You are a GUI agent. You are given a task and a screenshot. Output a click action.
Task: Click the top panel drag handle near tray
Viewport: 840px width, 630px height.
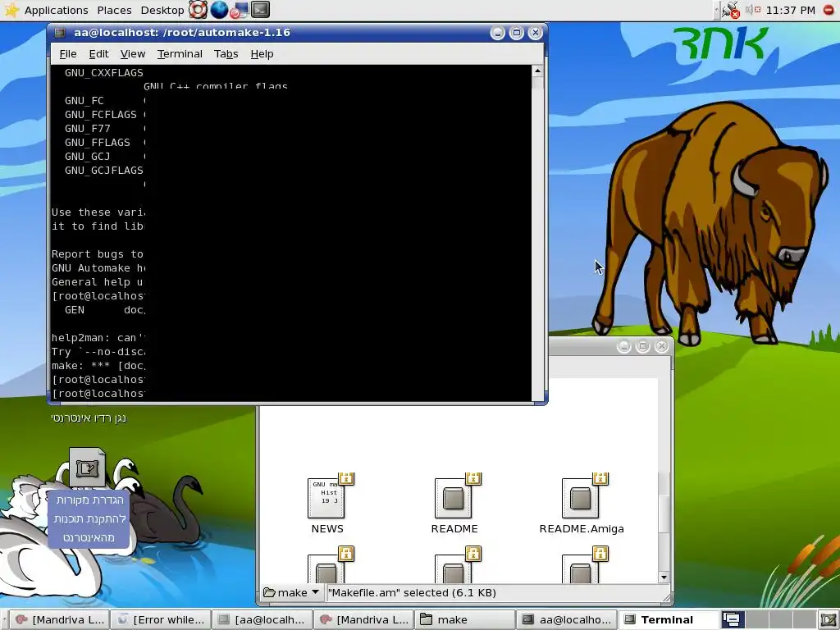[x=717, y=10]
